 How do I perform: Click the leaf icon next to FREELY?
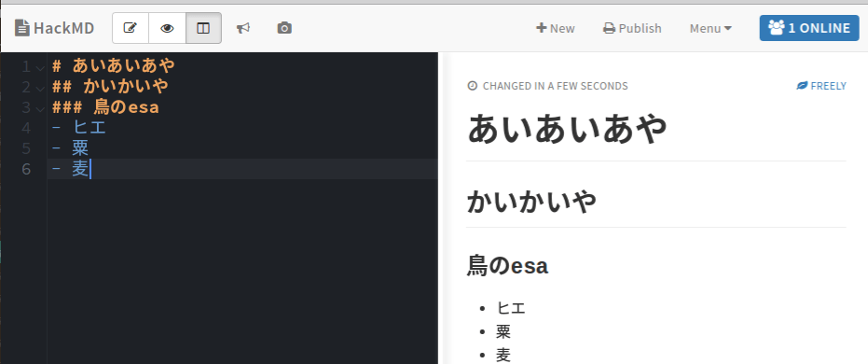[x=802, y=86]
